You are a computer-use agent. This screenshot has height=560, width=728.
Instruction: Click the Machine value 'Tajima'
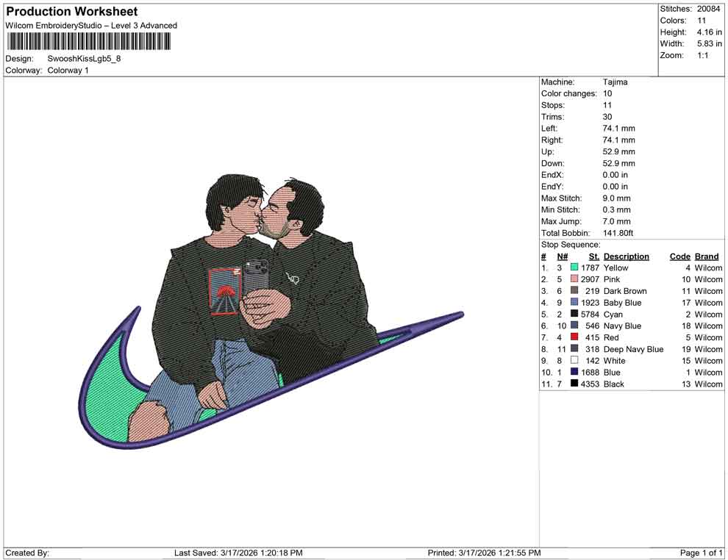pyautogui.click(x=615, y=82)
